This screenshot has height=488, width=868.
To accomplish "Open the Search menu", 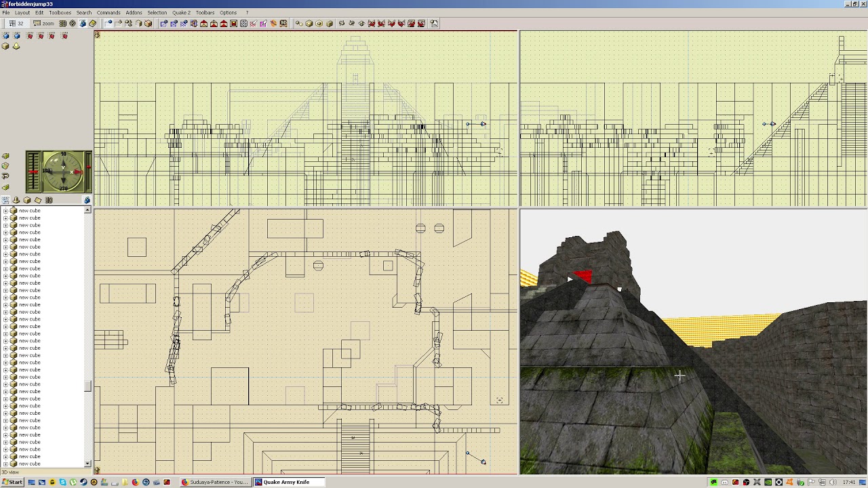I will [83, 12].
